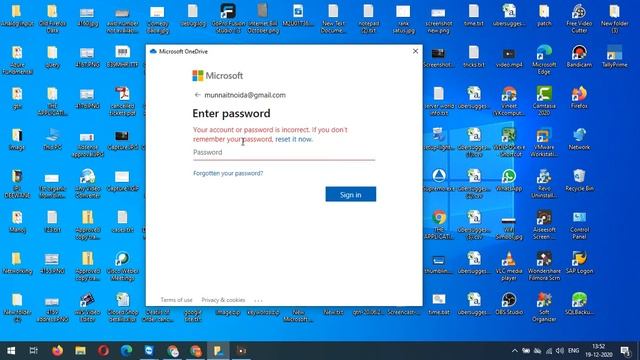The height and width of the screenshot is (360, 640).
Task: Select the TallyPrime desktop shortcut
Action: 614,57
